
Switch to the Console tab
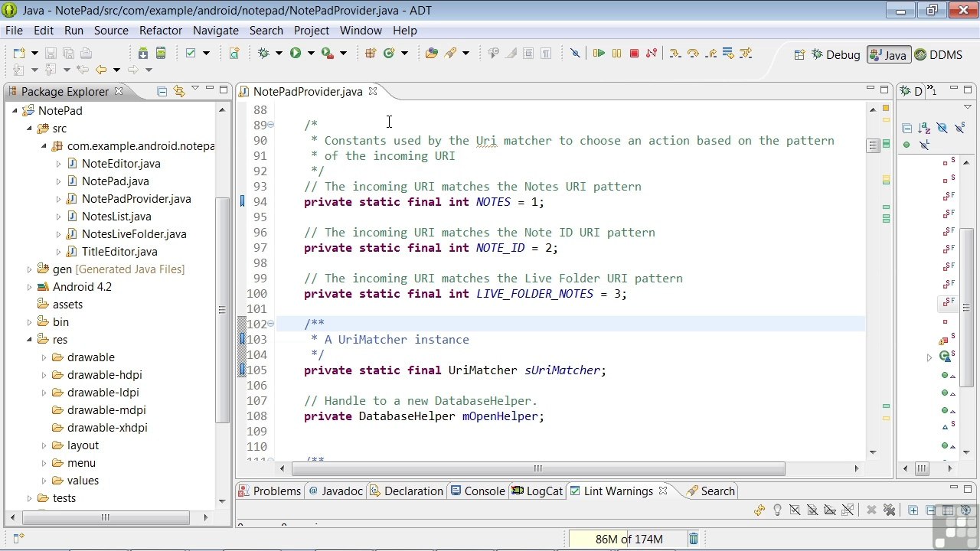pos(478,491)
